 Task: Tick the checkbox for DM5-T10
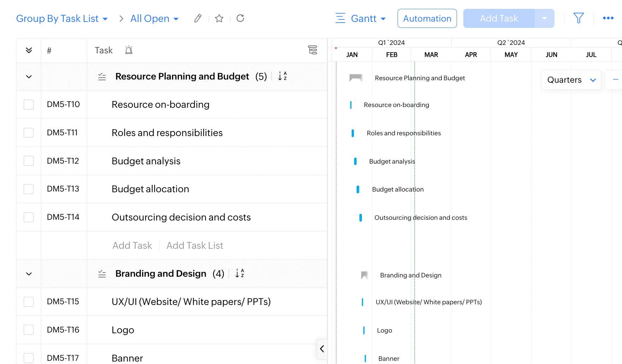(29, 105)
